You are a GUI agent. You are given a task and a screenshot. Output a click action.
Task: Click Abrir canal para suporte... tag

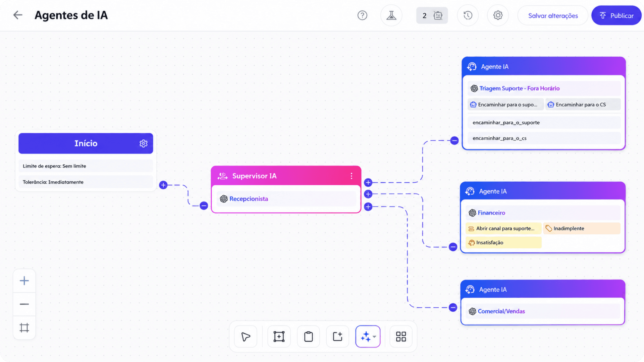click(x=503, y=228)
